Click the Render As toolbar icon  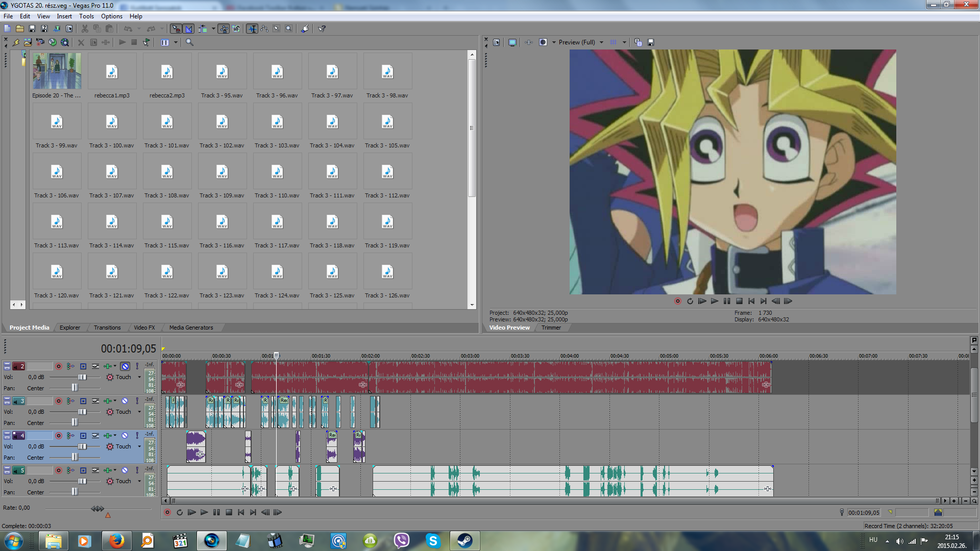pyautogui.click(x=57, y=29)
